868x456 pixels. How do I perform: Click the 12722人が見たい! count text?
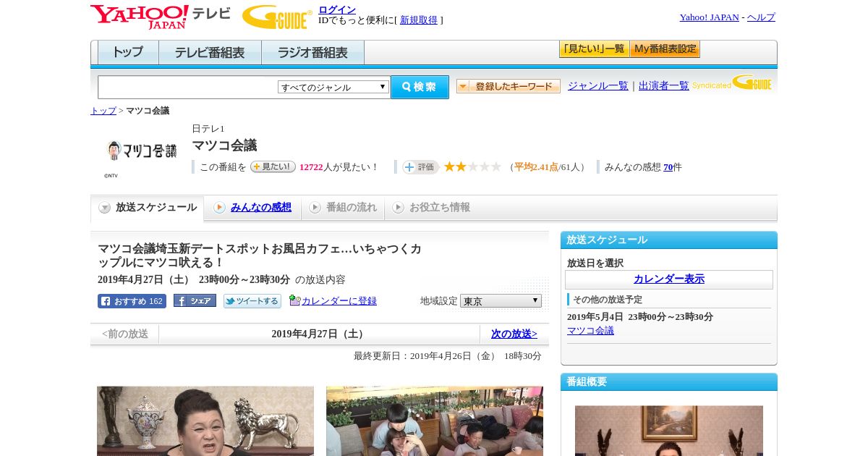[339, 167]
